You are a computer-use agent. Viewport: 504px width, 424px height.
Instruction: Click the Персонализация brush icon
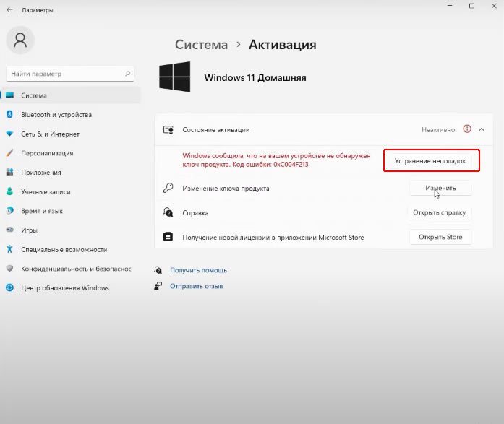pos(10,153)
